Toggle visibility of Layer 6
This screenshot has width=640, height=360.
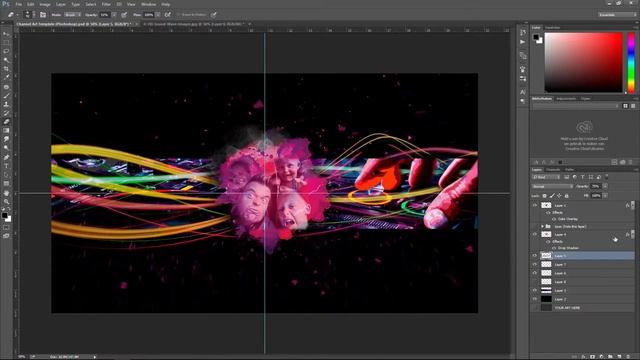click(x=535, y=273)
